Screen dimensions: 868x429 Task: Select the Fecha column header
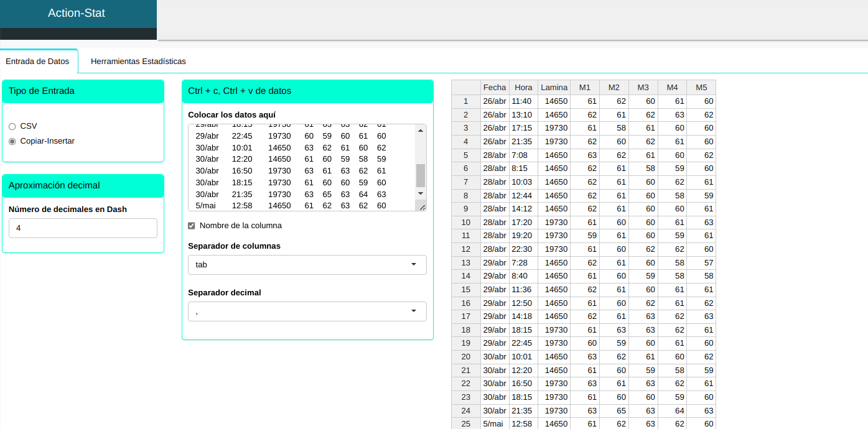pos(495,88)
